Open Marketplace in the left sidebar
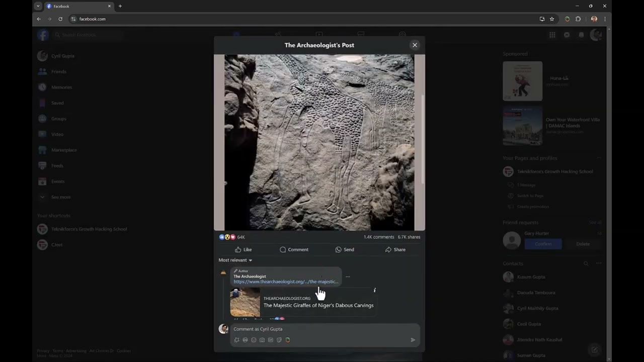This screenshot has width=644, height=362. point(57,150)
